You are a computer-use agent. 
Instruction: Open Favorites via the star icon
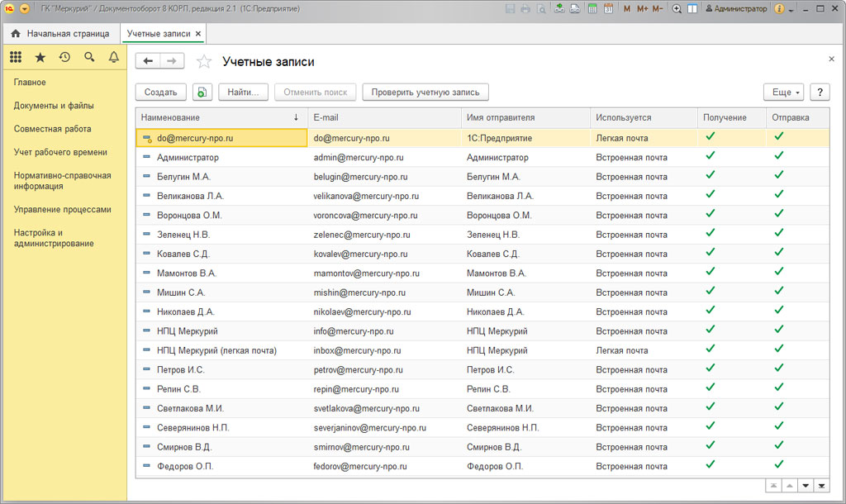coord(40,57)
